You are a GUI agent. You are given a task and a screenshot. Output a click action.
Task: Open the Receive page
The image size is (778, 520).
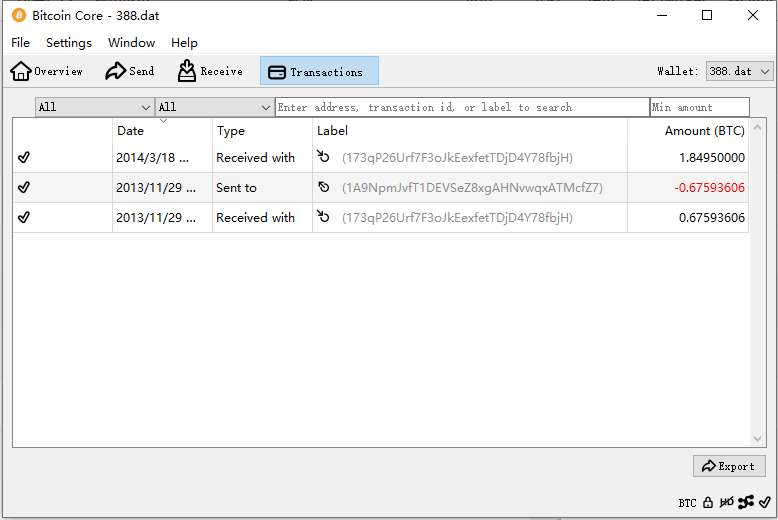210,71
